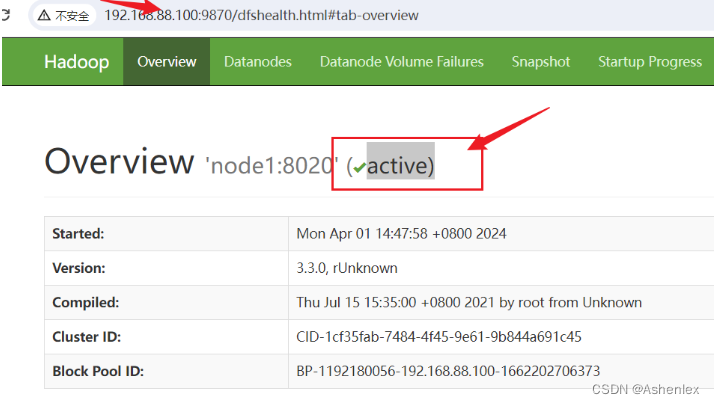The height and width of the screenshot is (404, 715).
Task: Click the browser reload icon
Action: (5, 15)
